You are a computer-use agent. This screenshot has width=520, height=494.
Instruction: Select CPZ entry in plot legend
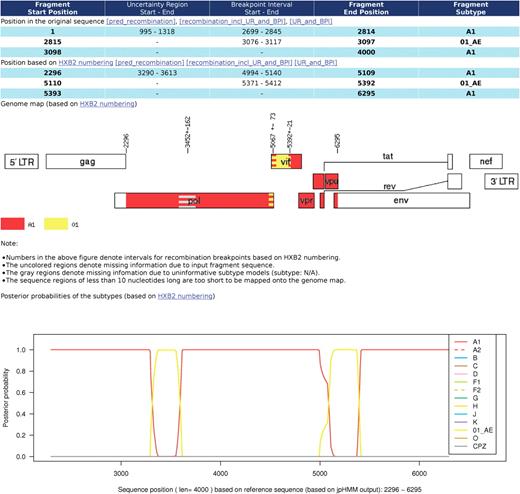coord(470,446)
